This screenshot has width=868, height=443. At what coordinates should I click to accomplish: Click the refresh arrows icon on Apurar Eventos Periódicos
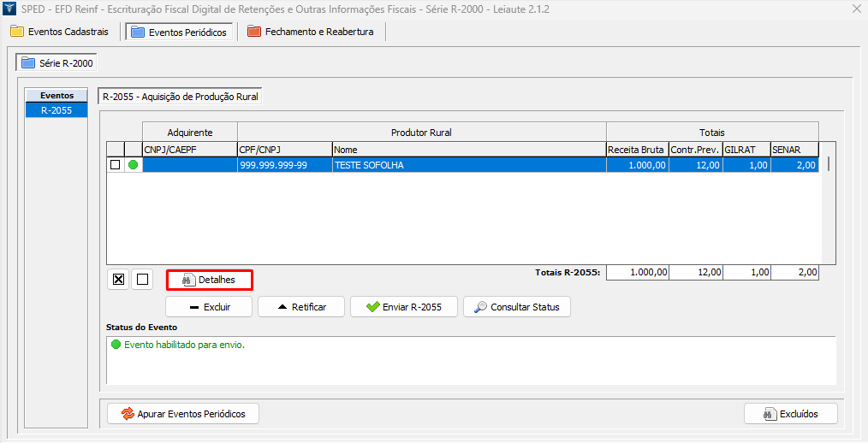tap(127, 414)
